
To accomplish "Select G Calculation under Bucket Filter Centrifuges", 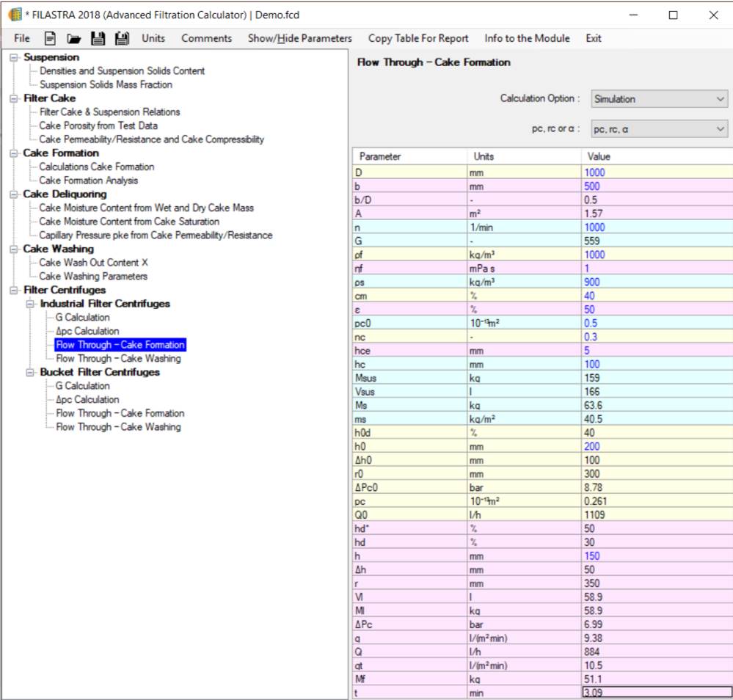I will point(83,386).
